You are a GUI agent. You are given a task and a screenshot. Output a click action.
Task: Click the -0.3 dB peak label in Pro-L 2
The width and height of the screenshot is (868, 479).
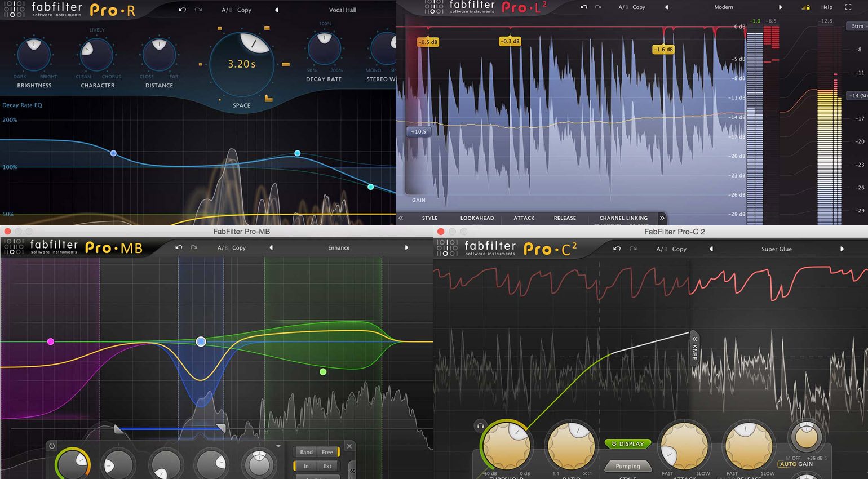(x=510, y=41)
